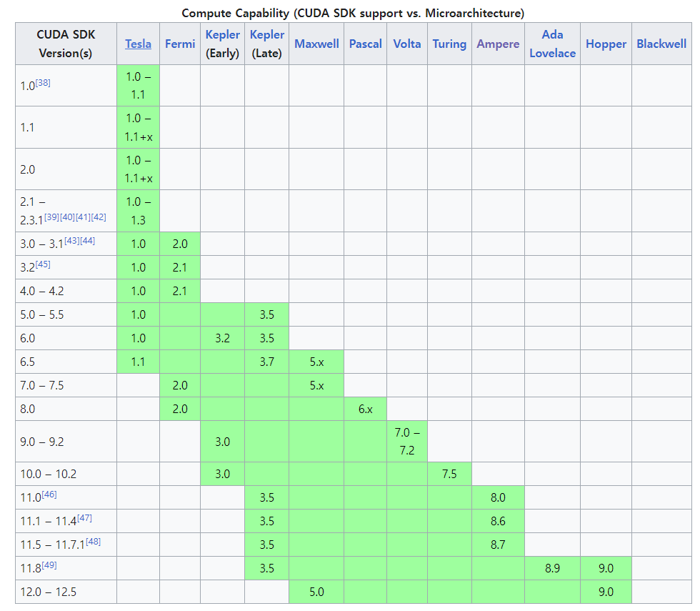Click the table caption 'Compute Capability (CUDA SDK support vs. Microarchitecture)'
The image size is (700, 611).
353,14
